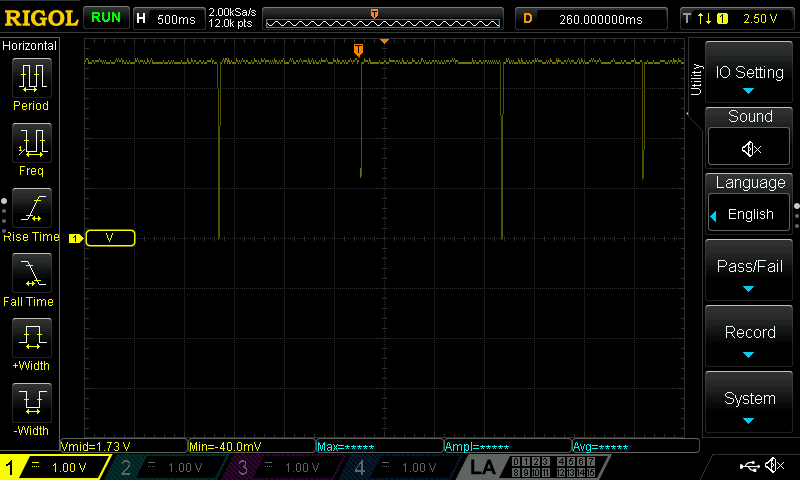The height and width of the screenshot is (480, 800).
Task: Select the -Width measurement icon
Action: pyautogui.click(x=32, y=402)
